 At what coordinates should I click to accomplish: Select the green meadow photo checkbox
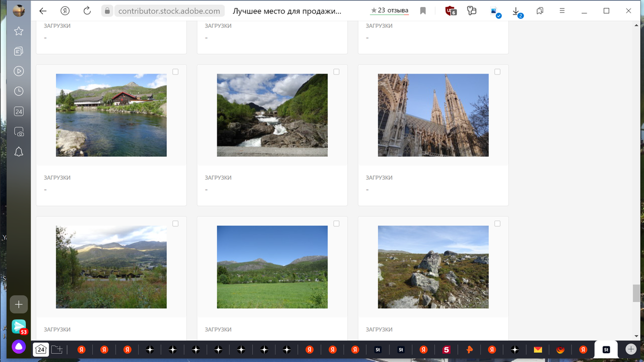click(x=336, y=224)
